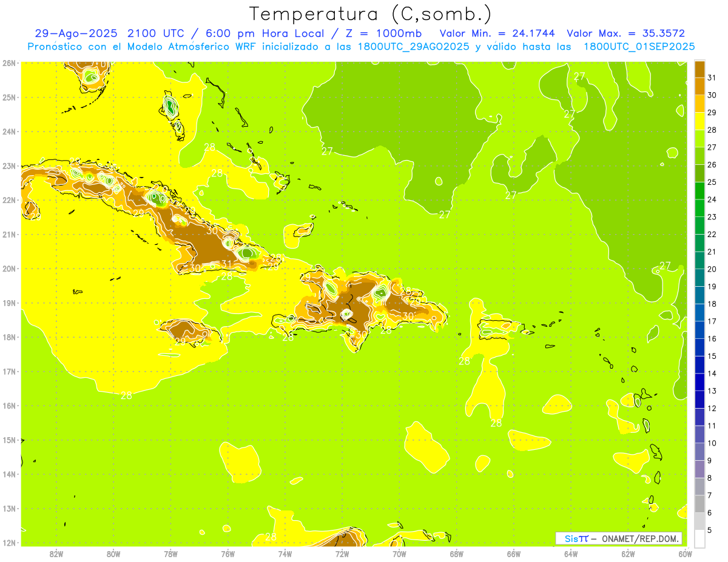Select the legend value "31" on the color bar
This screenshot has width=728, height=562.
tap(712, 78)
